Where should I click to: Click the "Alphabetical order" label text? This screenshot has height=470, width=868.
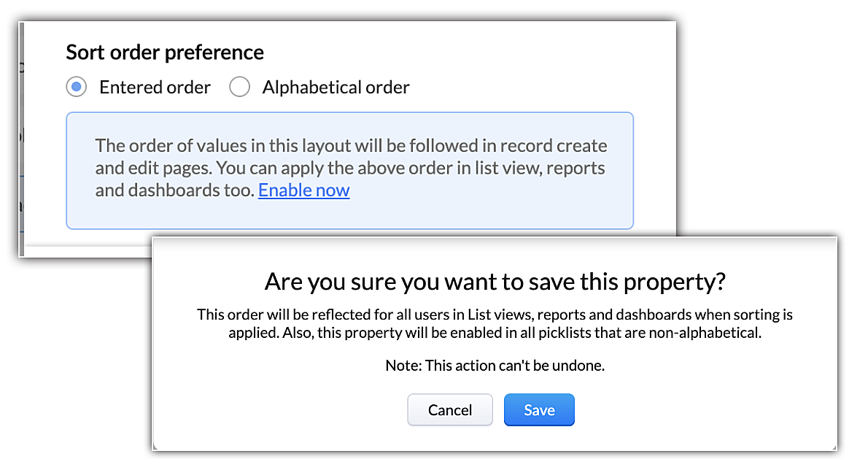(336, 88)
